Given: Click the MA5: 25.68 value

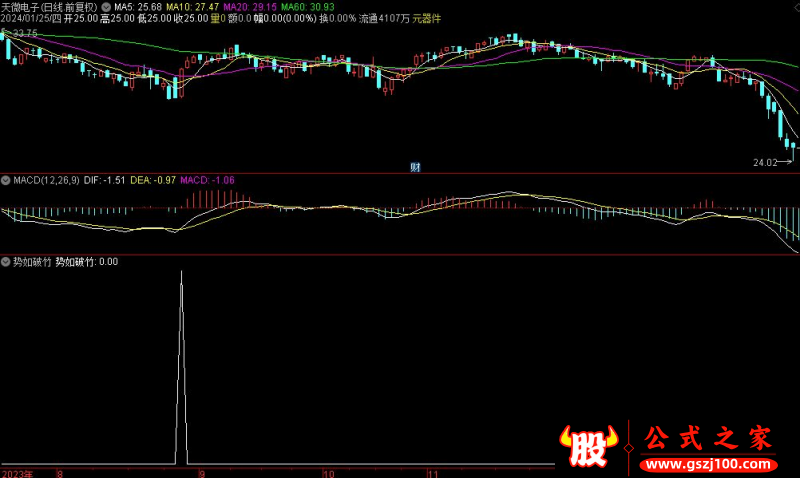Looking at the screenshot, I should tap(138, 7).
